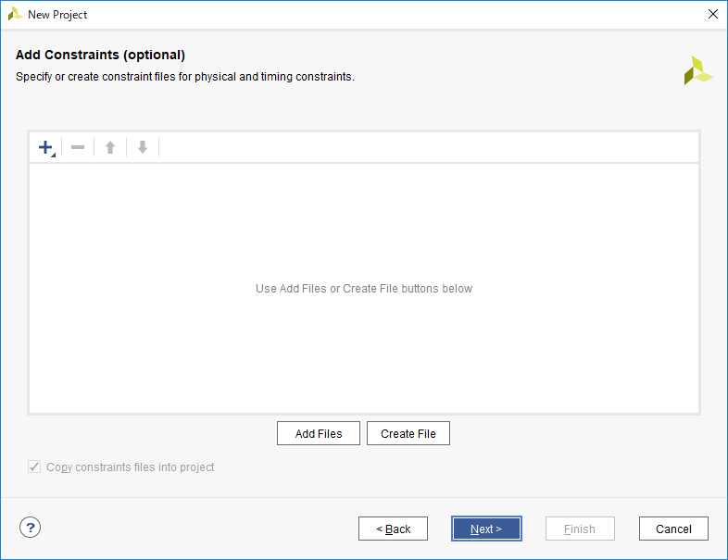This screenshot has height=560, width=728.
Task: Click the 'Specify or create constraint files' description
Action: tap(185, 77)
